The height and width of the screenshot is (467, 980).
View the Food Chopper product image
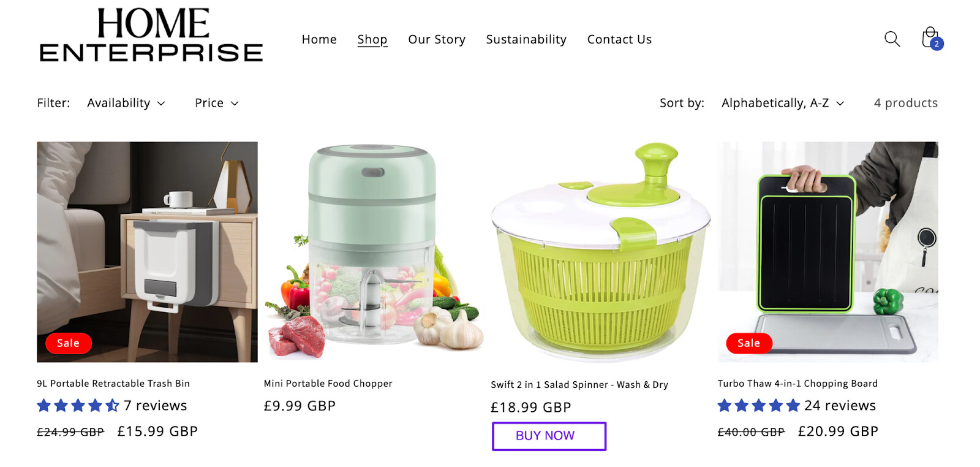point(374,251)
